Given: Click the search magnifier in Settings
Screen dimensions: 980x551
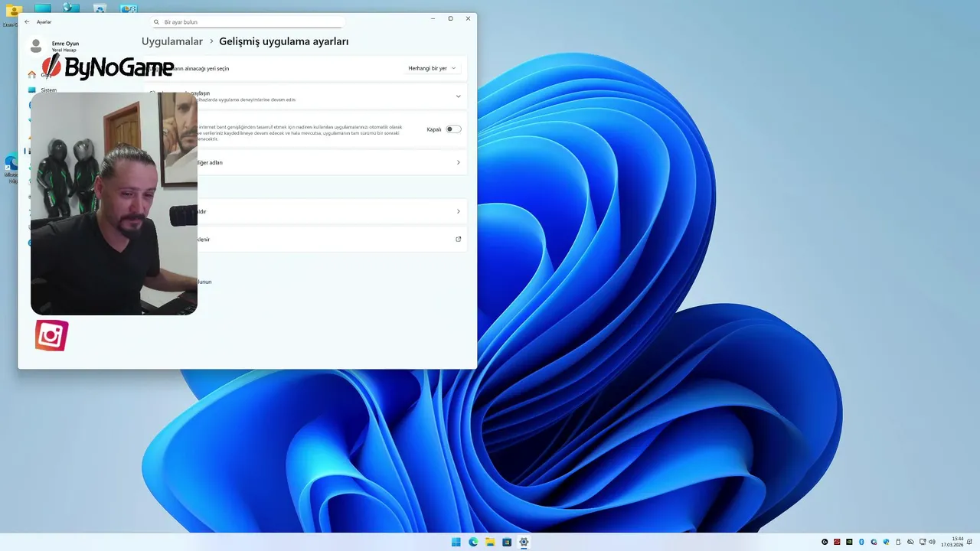Looking at the screenshot, I should 157,22.
